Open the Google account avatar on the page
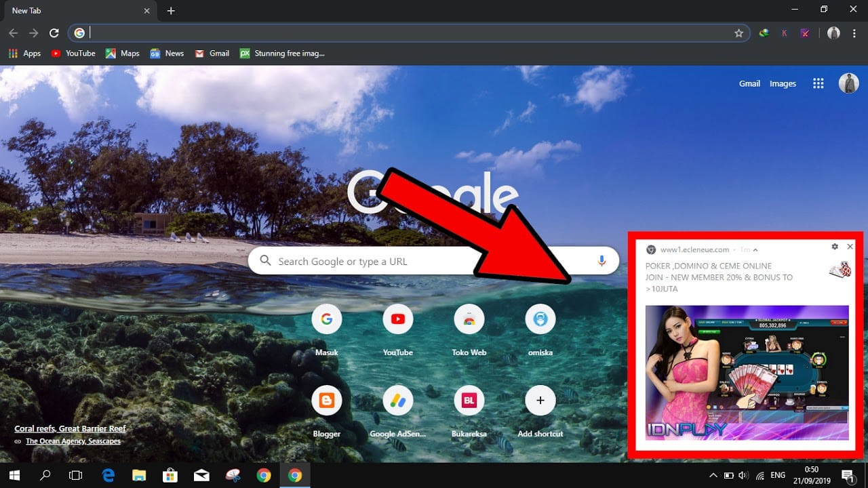The width and height of the screenshot is (868, 488). click(x=849, y=83)
